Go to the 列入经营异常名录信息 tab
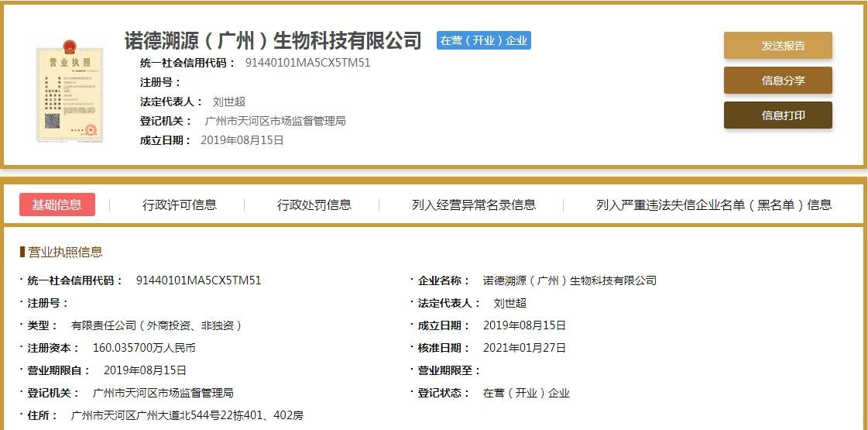This screenshot has height=430, width=868. tap(474, 205)
